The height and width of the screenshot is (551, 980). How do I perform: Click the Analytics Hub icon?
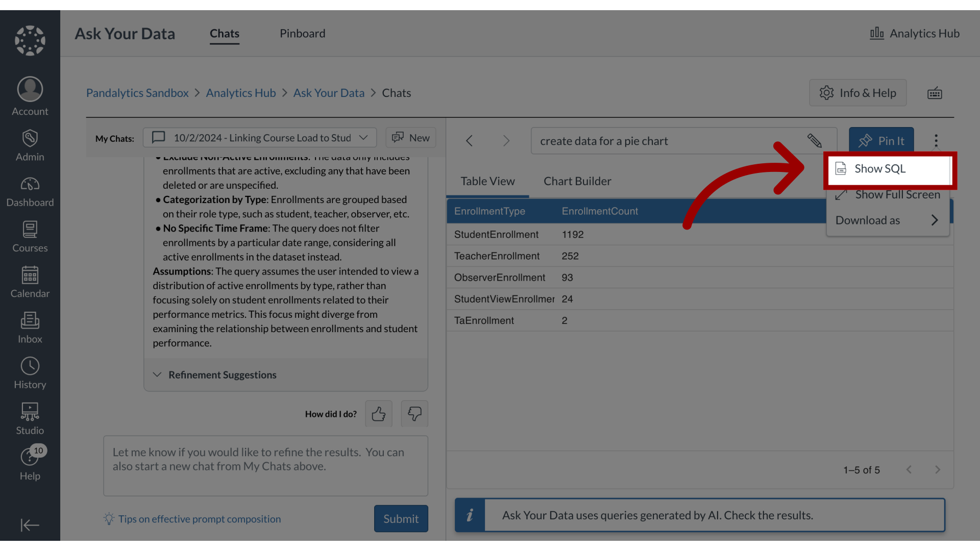[876, 33]
